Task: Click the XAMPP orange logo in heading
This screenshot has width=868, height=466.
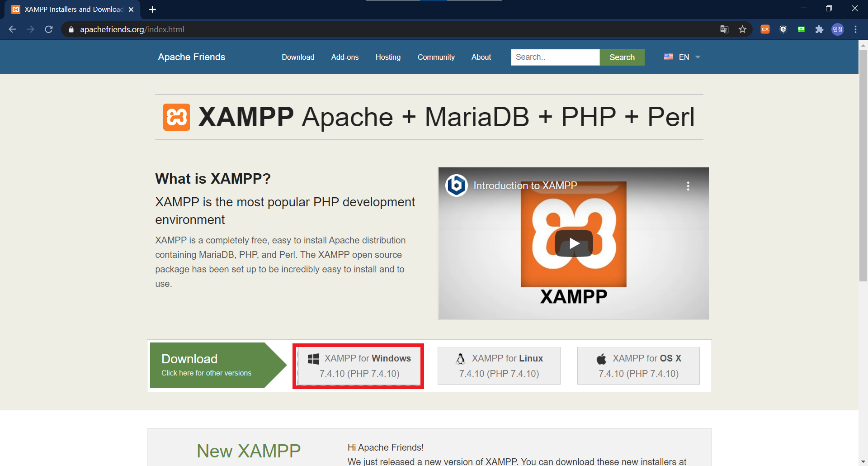Action: [176, 117]
